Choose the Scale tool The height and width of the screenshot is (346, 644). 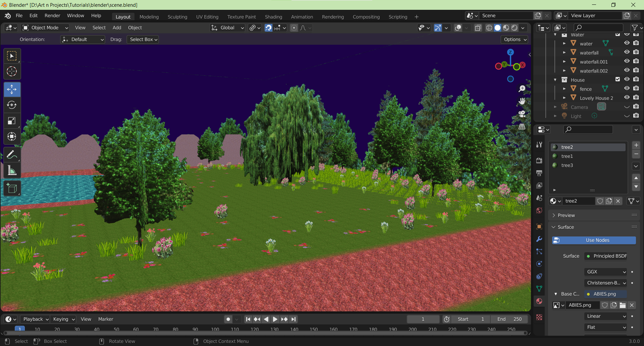[12, 121]
